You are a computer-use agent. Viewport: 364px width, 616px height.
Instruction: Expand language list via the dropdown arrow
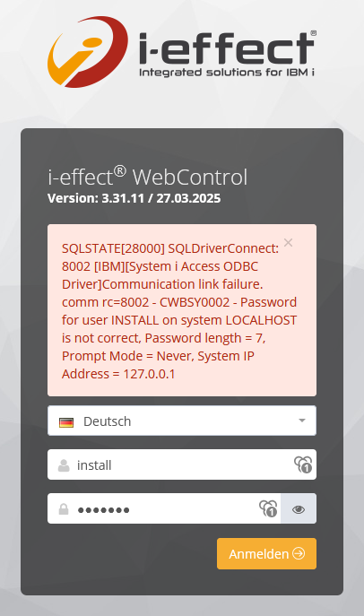click(301, 421)
